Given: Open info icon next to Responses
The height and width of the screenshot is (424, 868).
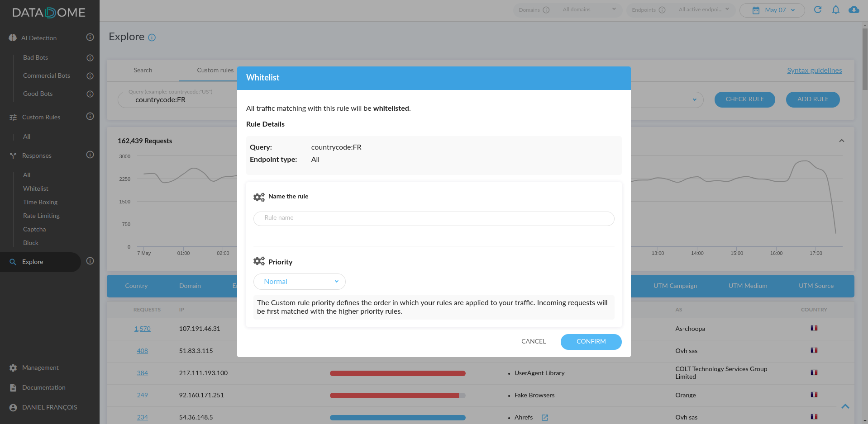Looking at the screenshot, I should click(90, 155).
